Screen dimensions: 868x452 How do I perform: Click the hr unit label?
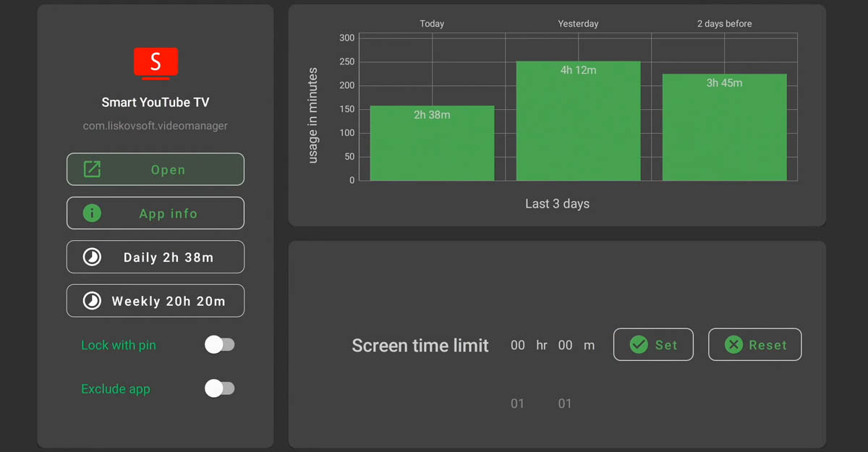[x=542, y=346]
